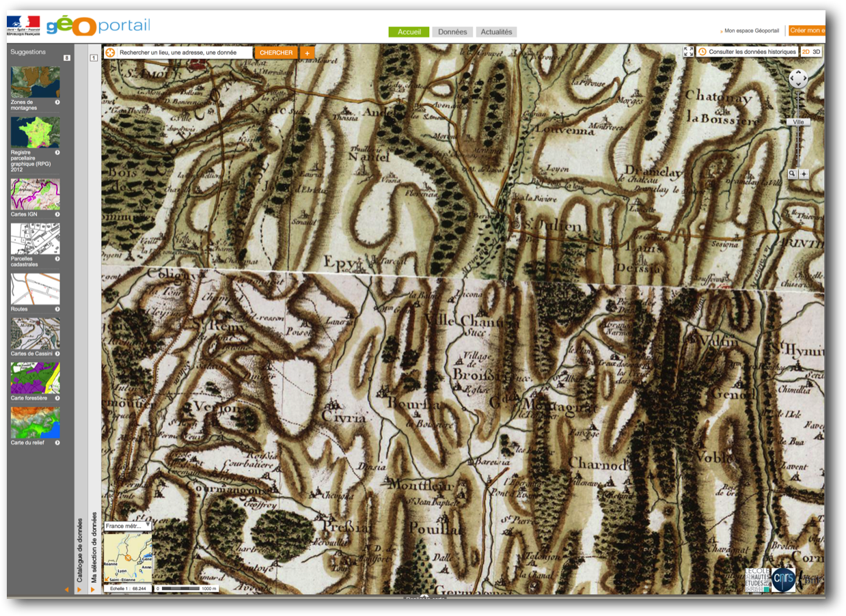846x616 pixels.
Task: Click the overview minimap
Action: point(128,558)
